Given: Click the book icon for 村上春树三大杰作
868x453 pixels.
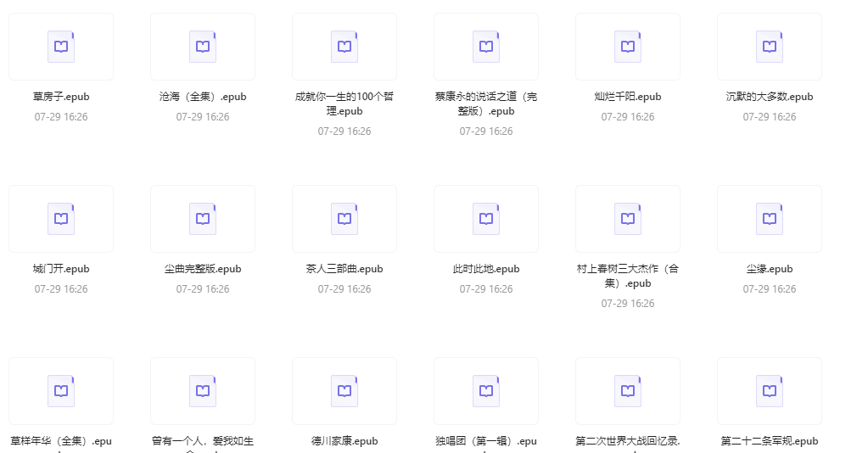Looking at the screenshot, I should click(628, 219).
